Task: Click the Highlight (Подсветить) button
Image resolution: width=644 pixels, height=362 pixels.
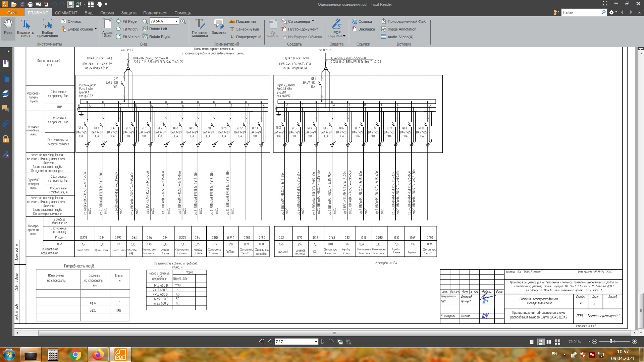Action: (x=243, y=21)
